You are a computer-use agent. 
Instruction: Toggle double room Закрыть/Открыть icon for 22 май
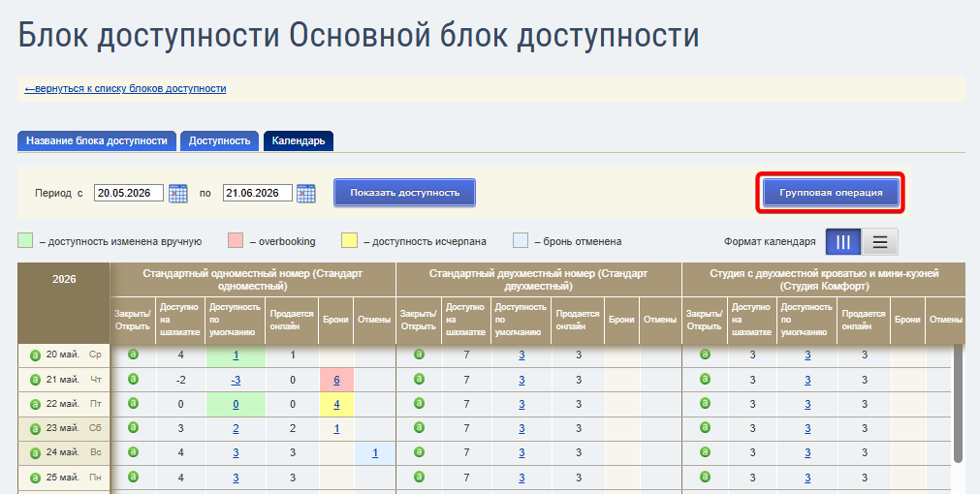point(419,403)
